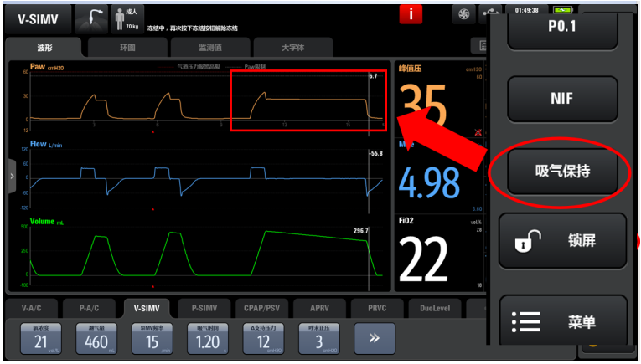Adjust the 氧浓度 21 setting
This screenshot has height=364, width=641.
pos(41,339)
